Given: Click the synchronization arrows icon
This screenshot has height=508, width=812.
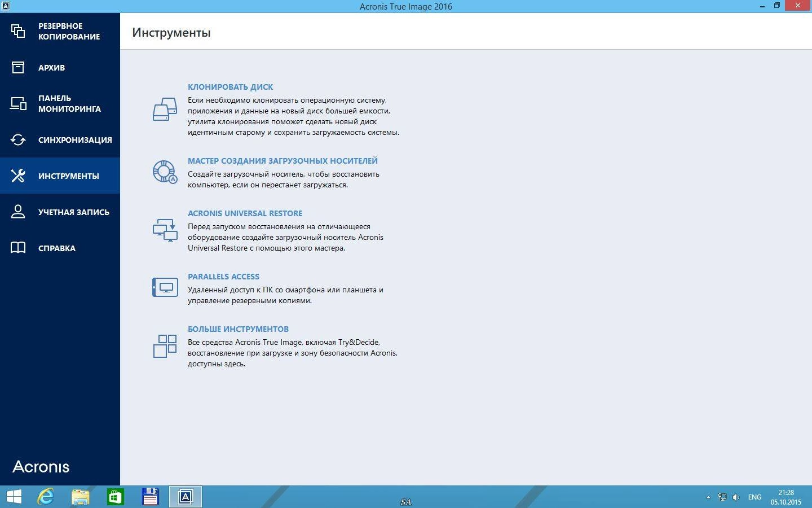Looking at the screenshot, I should pyautogui.click(x=18, y=140).
